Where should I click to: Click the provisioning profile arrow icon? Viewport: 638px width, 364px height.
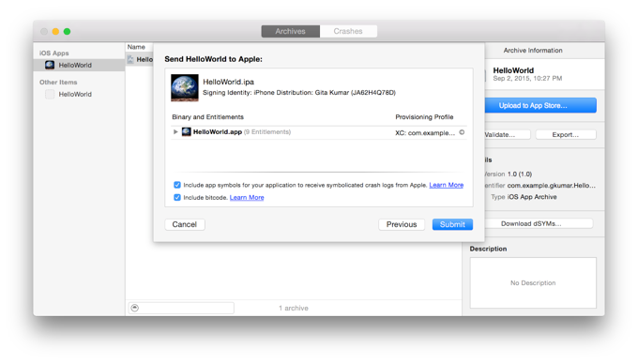(x=462, y=132)
